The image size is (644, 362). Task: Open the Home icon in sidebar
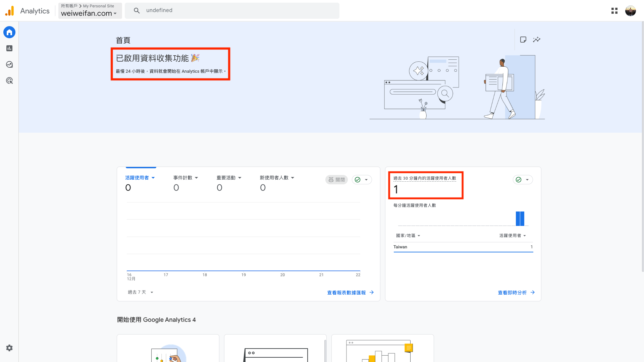point(9,33)
